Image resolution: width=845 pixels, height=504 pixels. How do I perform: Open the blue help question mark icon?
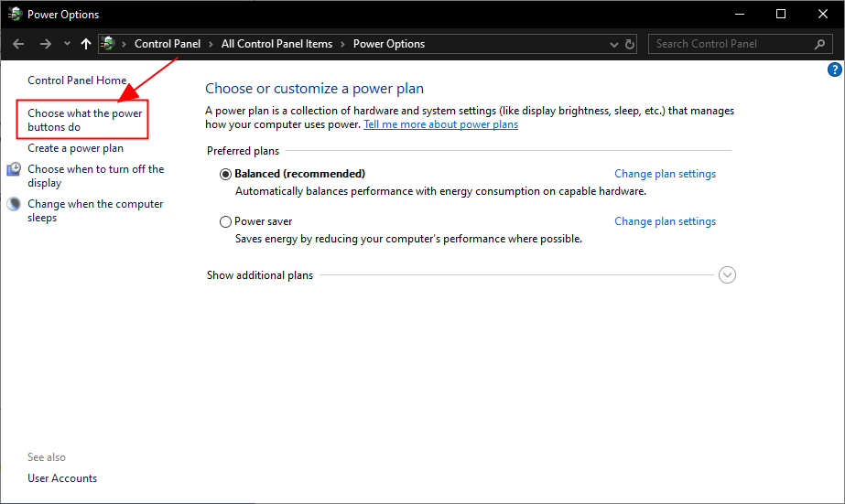834,70
